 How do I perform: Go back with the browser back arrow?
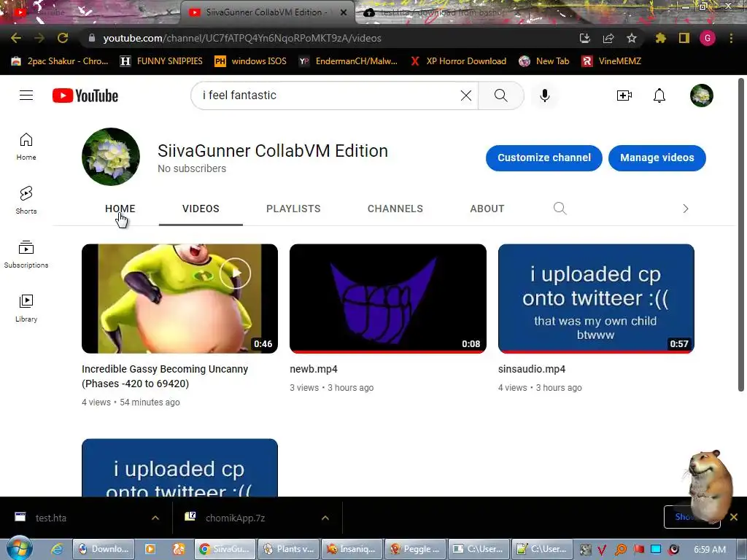[16, 38]
